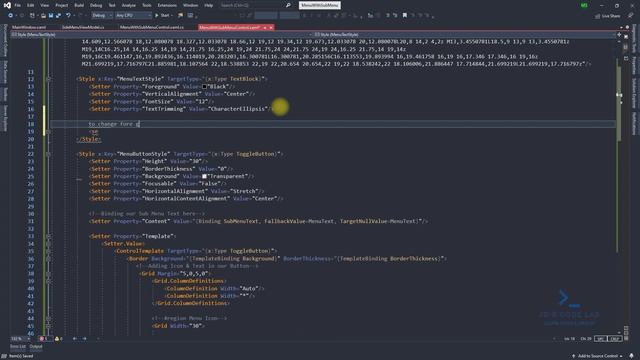Open the Edit menu
The width and height of the screenshot is (640, 360).
(31, 5)
